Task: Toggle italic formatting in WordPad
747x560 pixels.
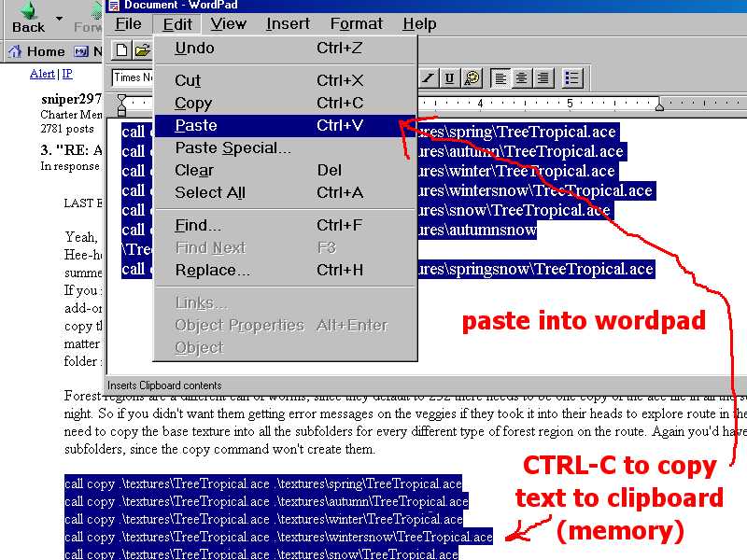Action: coord(429,78)
